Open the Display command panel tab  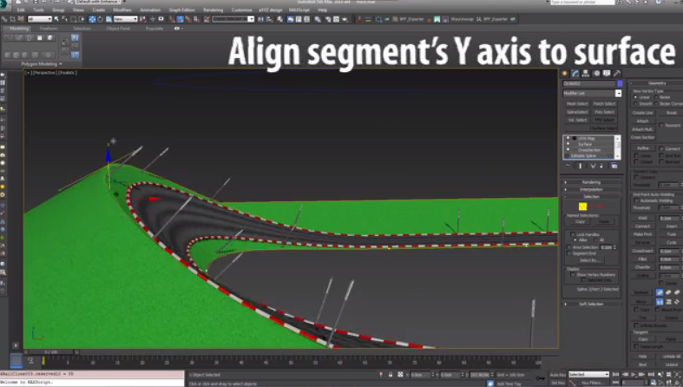[x=607, y=73]
